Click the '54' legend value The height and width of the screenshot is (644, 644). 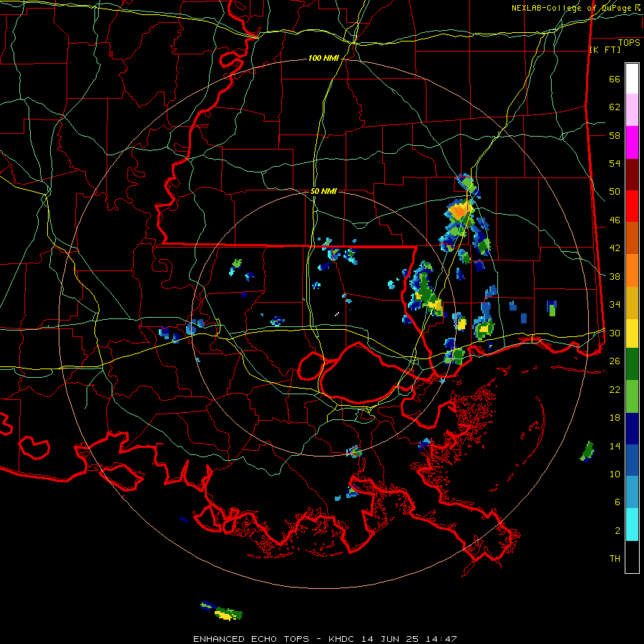[x=615, y=163]
